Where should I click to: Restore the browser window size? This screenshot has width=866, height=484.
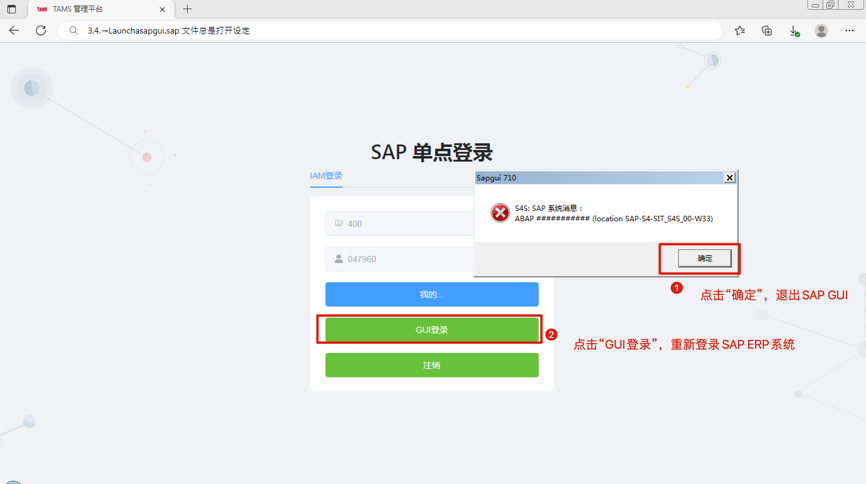tap(830, 4)
